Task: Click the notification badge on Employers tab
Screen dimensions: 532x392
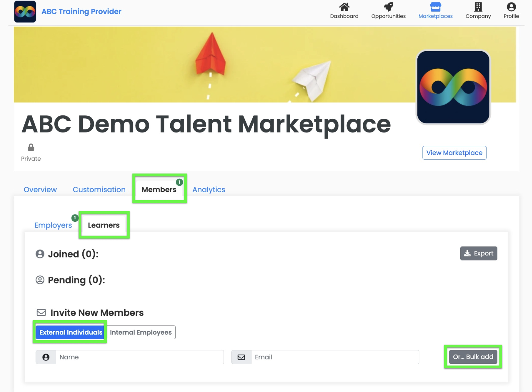Action: pyautogui.click(x=74, y=218)
